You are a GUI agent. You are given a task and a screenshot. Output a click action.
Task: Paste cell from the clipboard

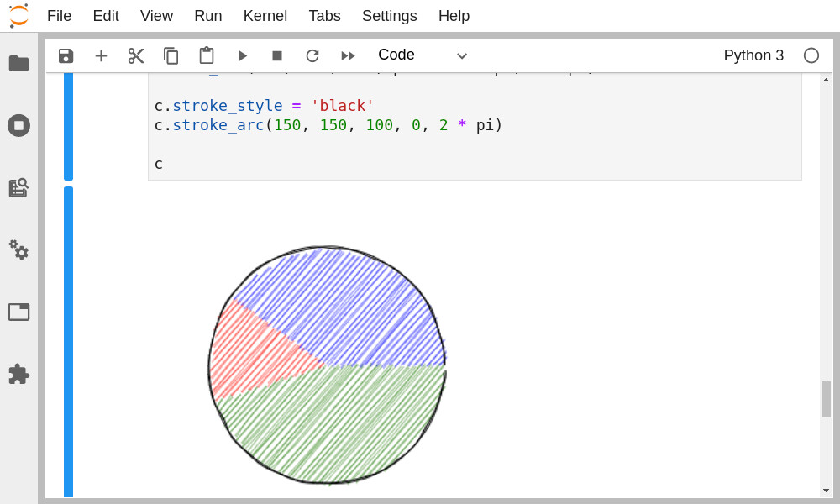tap(207, 55)
